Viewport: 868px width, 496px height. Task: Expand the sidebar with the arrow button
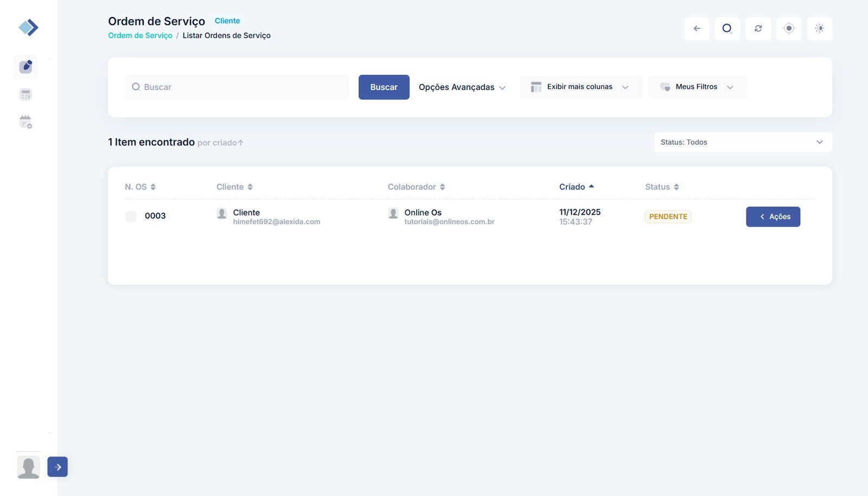point(58,467)
